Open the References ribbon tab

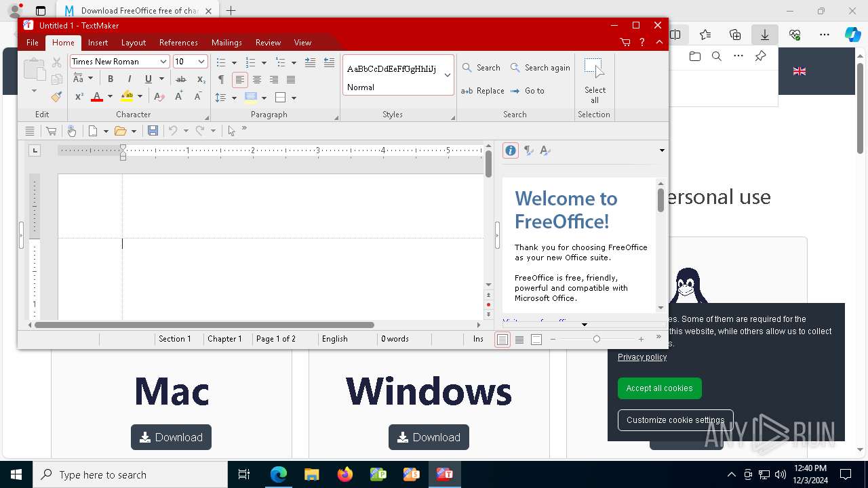coord(178,42)
